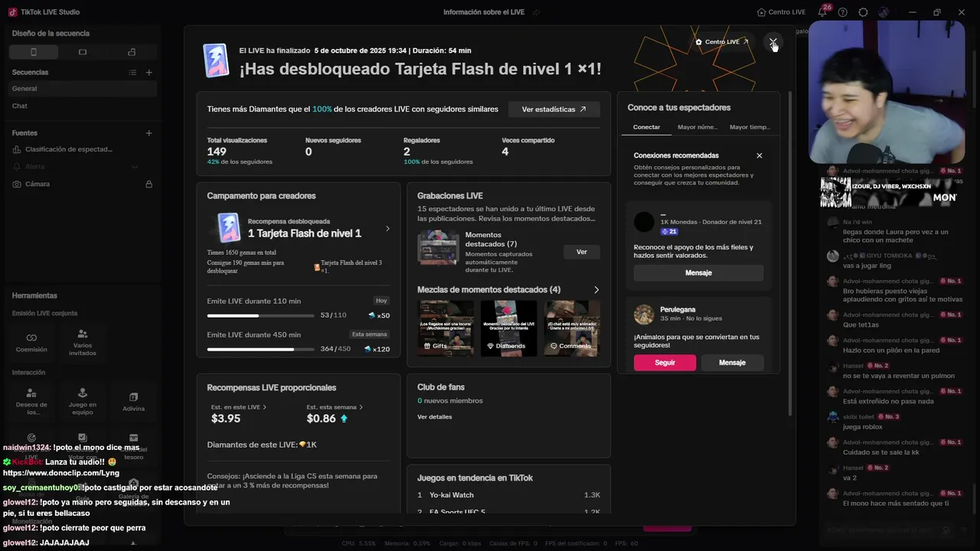Expand Mezclas de momentos destacados arrow

coord(596,290)
